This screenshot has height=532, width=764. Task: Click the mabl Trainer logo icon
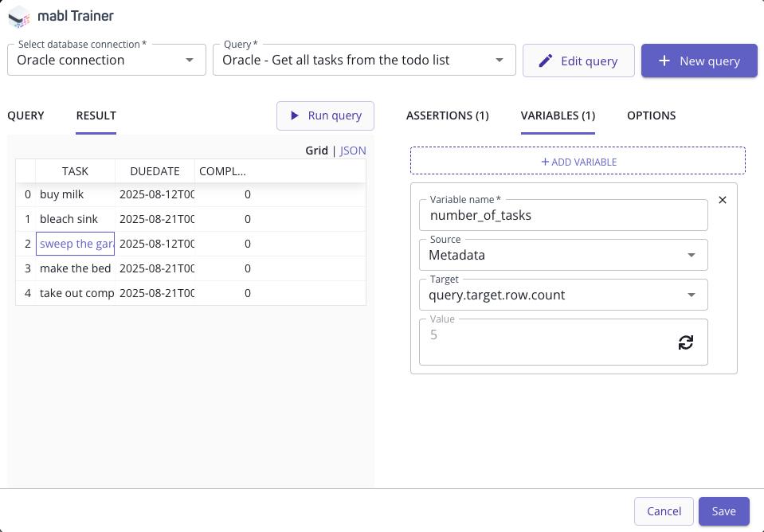(19, 16)
